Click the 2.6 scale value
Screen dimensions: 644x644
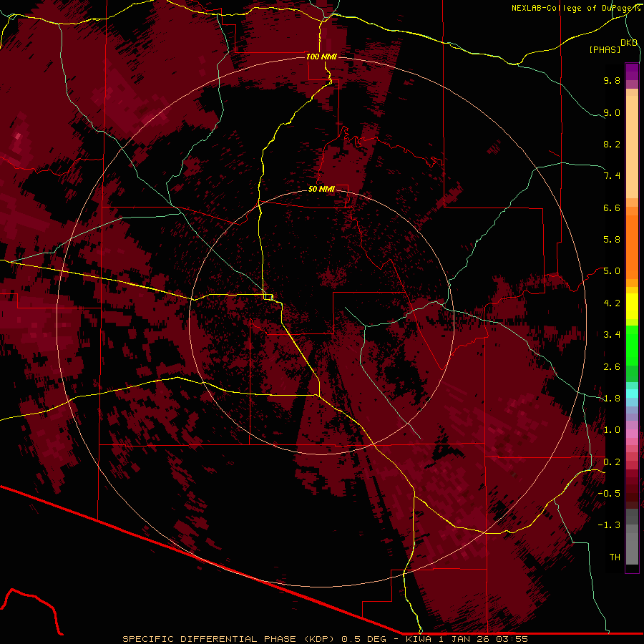click(612, 367)
